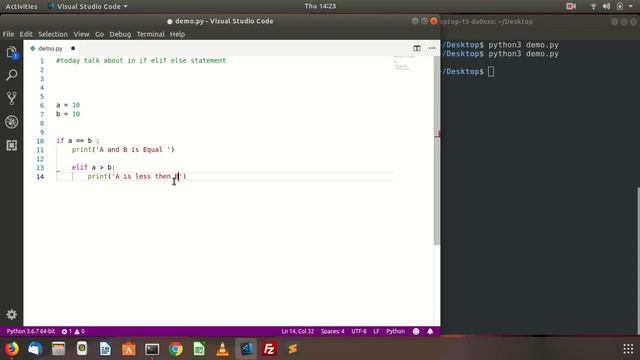Open LibreOffice Calc from the dock
The image size is (640, 360).
[199, 349]
